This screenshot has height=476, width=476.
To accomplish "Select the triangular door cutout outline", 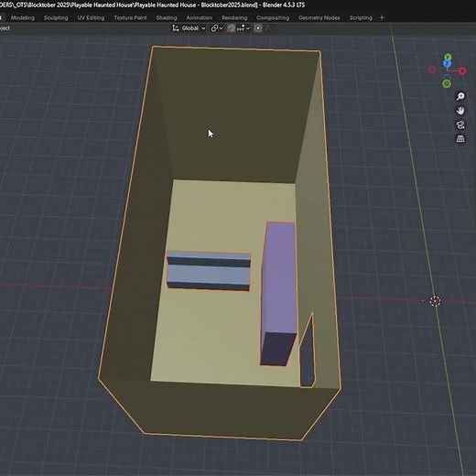I will pyautogui.click(x=308, y=351).
